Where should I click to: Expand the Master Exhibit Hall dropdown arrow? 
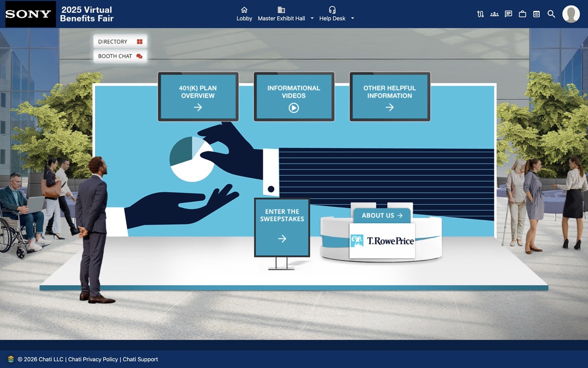click(312, 18)
